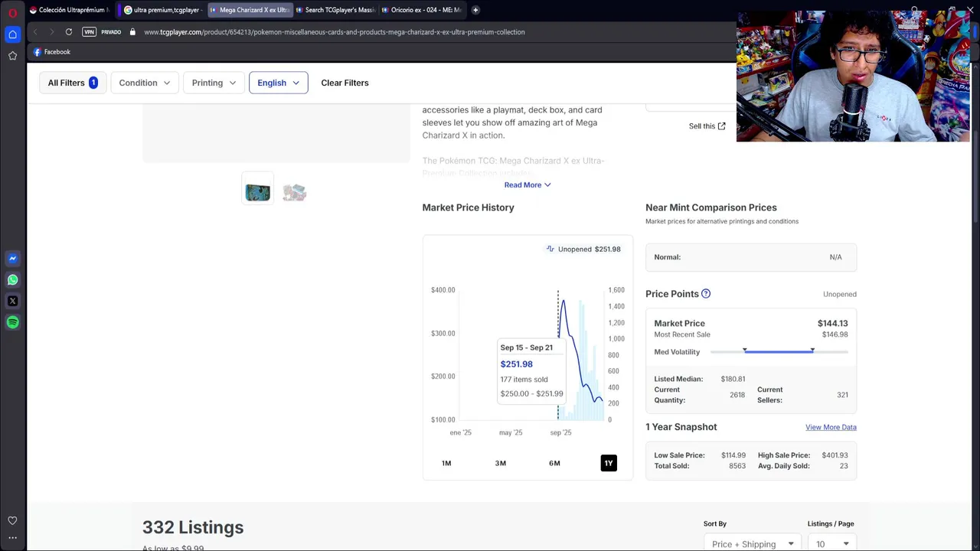Set chart range to 1Y
The width and height of the screenshot is (980, 551).
[x=609, y=463]
